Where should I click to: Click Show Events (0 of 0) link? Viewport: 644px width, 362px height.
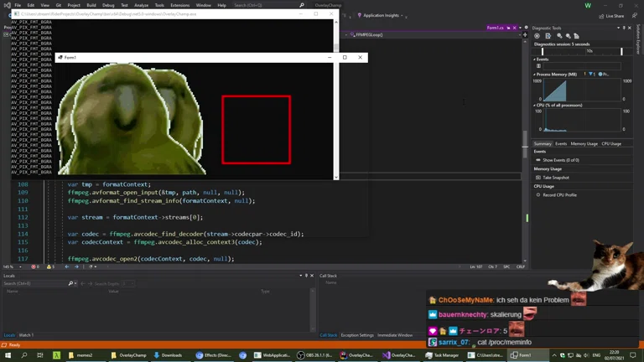click(x=561, y=160)
